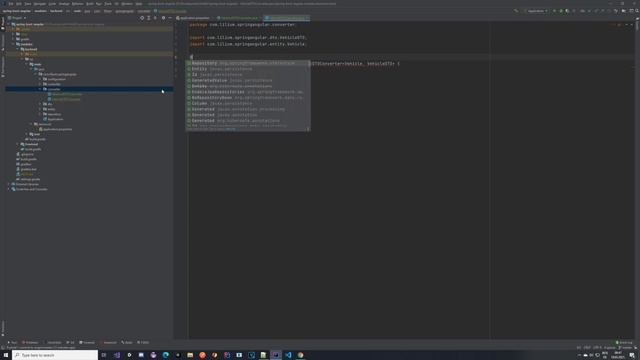Open the Edit menu
640x360 pixels.
(x=19, y=4)
